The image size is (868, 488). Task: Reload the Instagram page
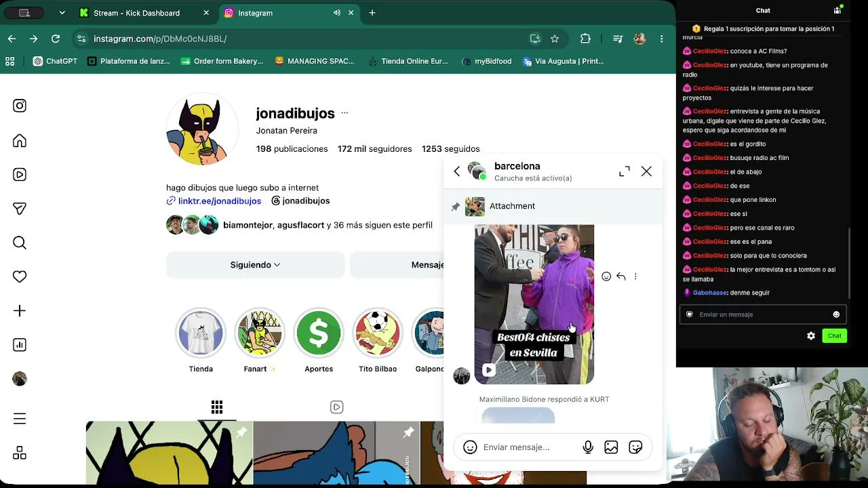click(x=56, y=39)
